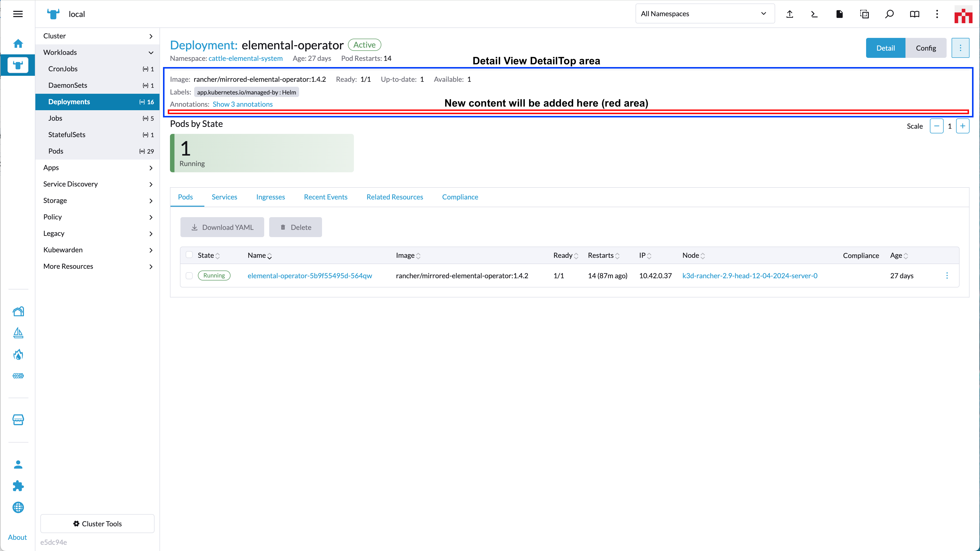Click the flame icon in the sidebar
Image resolution: width=980 pixels, height=551 pixels.
coord(18,355)
